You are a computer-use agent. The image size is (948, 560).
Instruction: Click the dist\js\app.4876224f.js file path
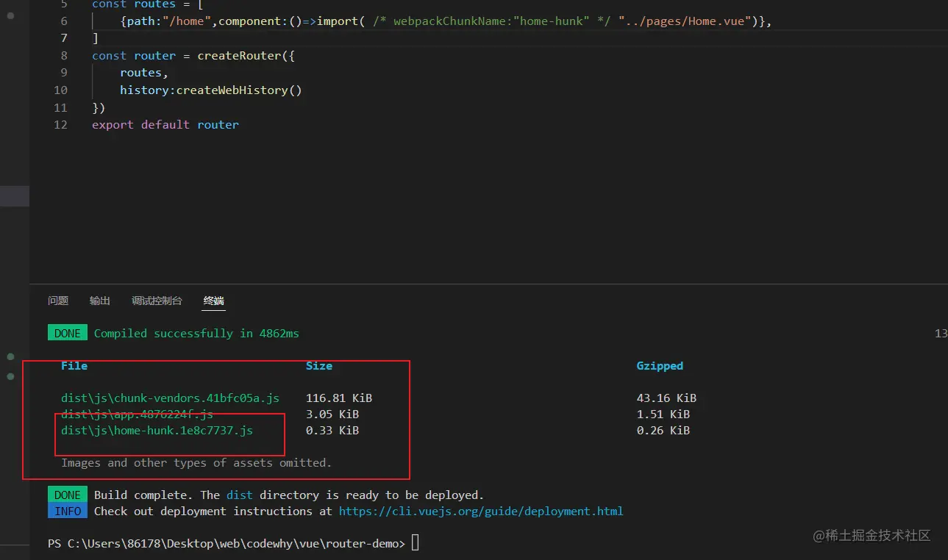tap(137, 414)
